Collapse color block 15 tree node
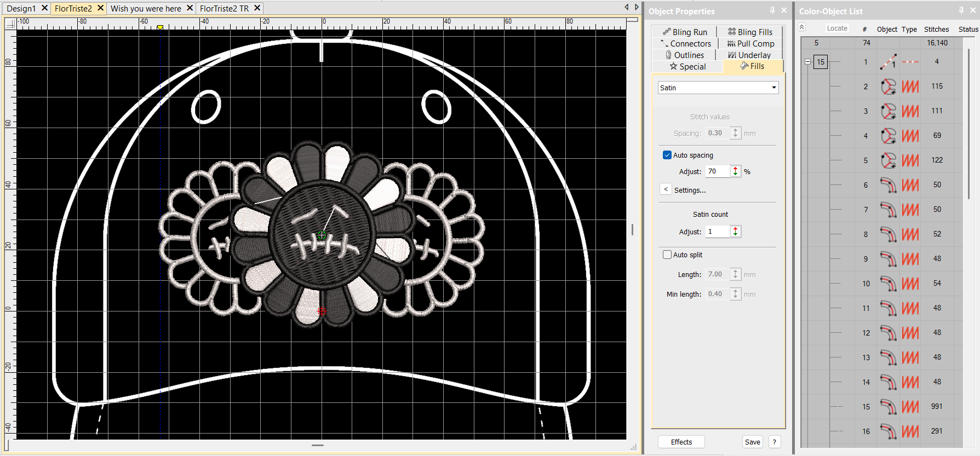Screen dimensions: 980x456 pyautogui.click(x=807, y=62)
